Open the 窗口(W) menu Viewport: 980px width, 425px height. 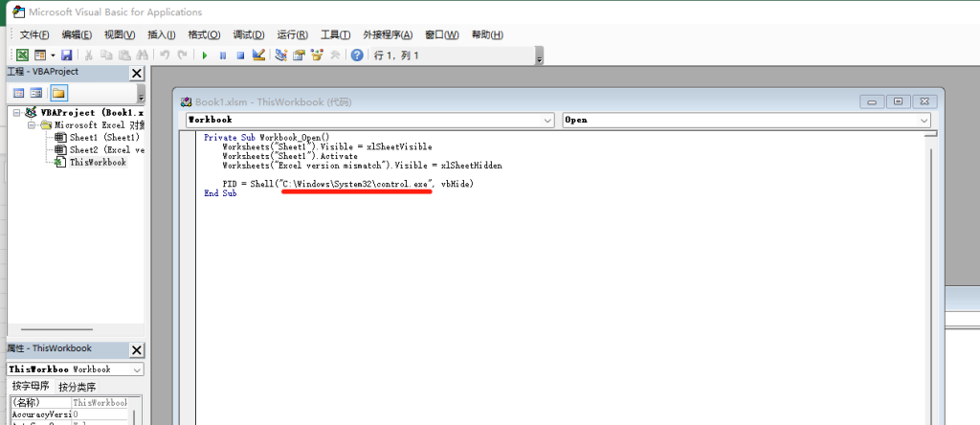(441, 34)
